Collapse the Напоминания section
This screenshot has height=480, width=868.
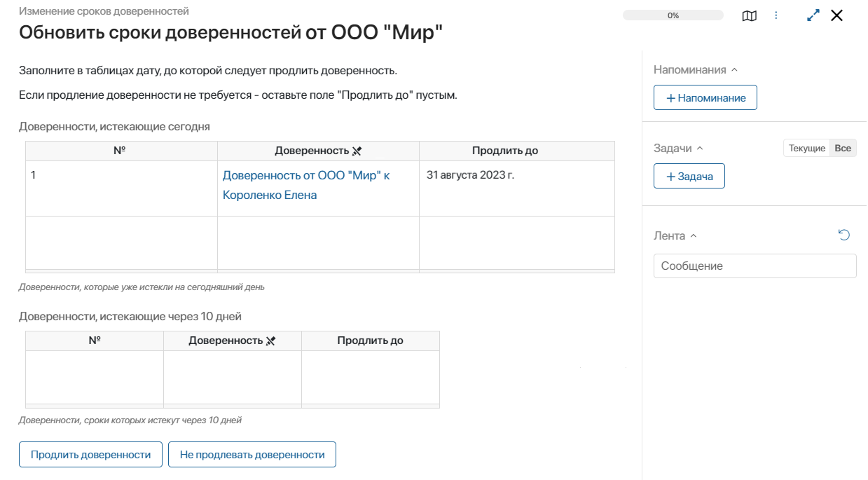[x=734, y=70]
